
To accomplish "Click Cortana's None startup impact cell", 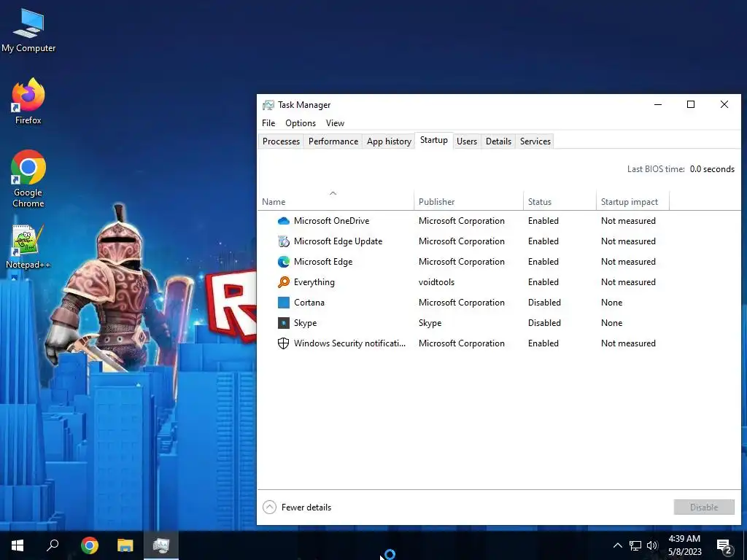I will (x=612, y=303).
